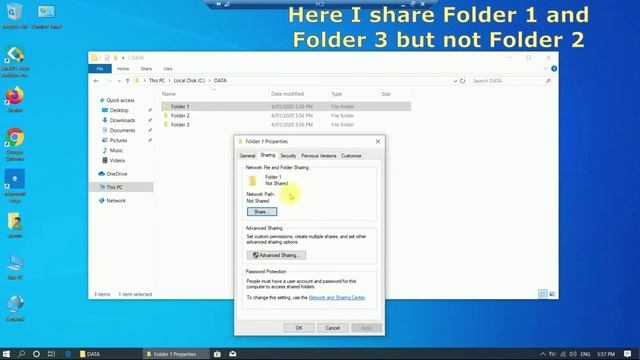Open the Control Panel desktop icon
The image size is (640, 360).
tap(47, 16)
